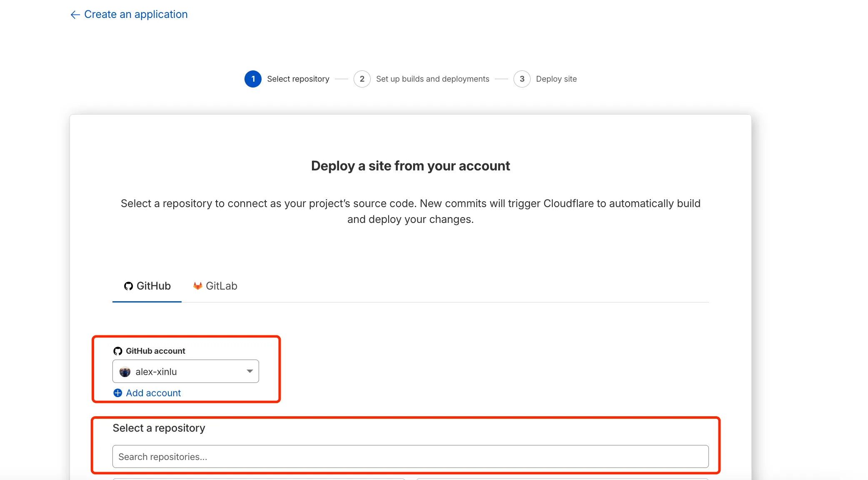Select step 3 circle in the stepper

[x=522, y=79]
